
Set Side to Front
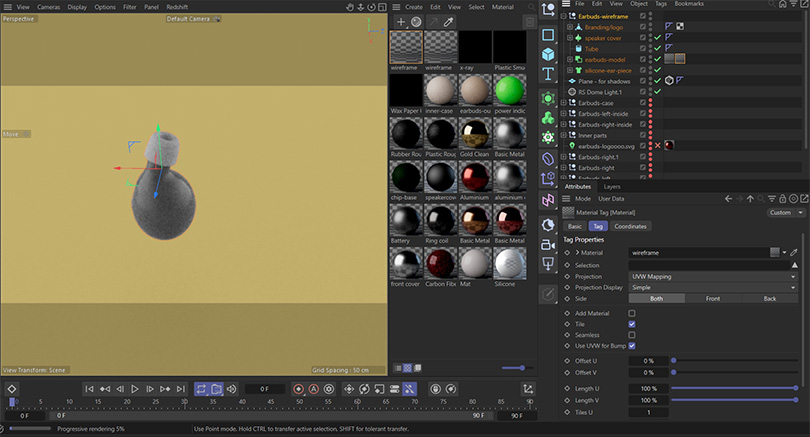click(x=712, y=299)
